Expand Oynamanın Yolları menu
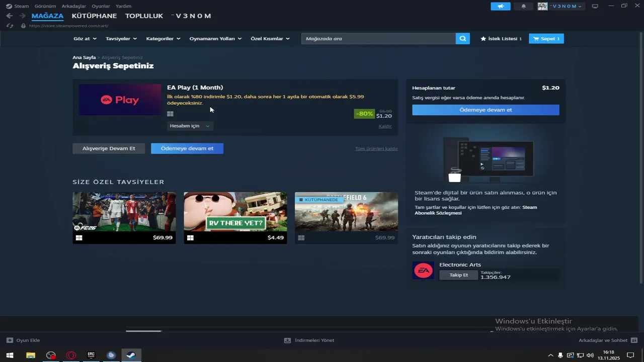This screenshot has height=362, width=644. click(215, 39)
